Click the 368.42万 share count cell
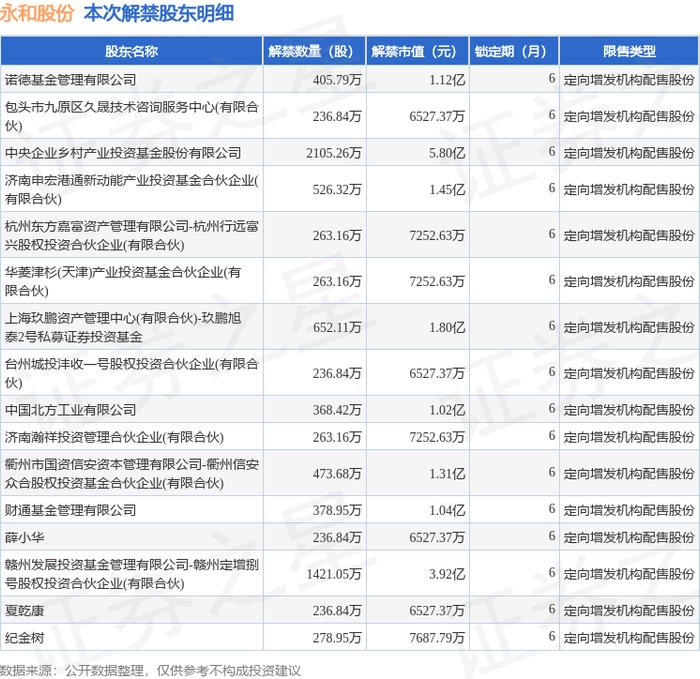700x679 pixels. point(337,410)
